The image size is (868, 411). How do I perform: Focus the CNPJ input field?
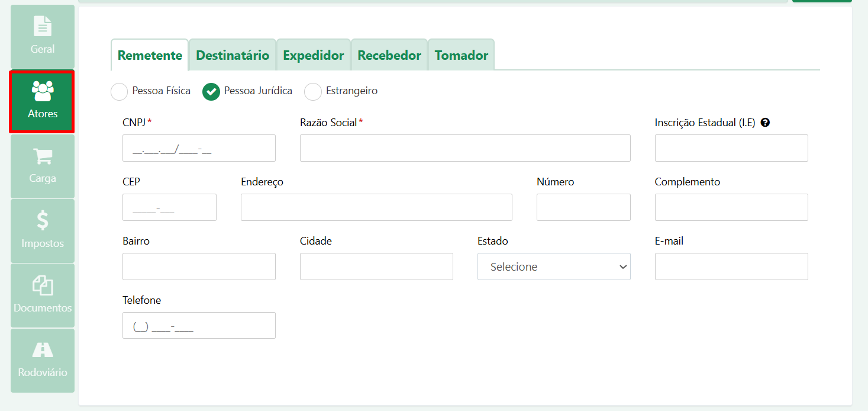pos(199,148)
